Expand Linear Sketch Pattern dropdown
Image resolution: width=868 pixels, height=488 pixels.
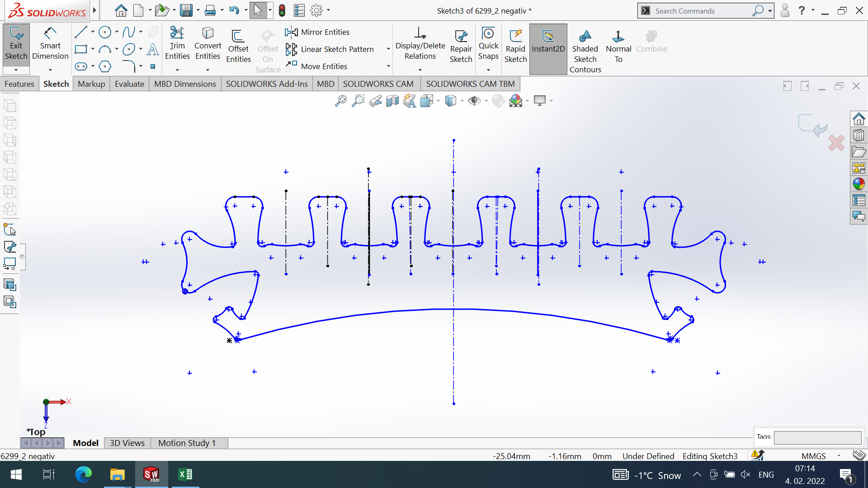coord(388,49)
